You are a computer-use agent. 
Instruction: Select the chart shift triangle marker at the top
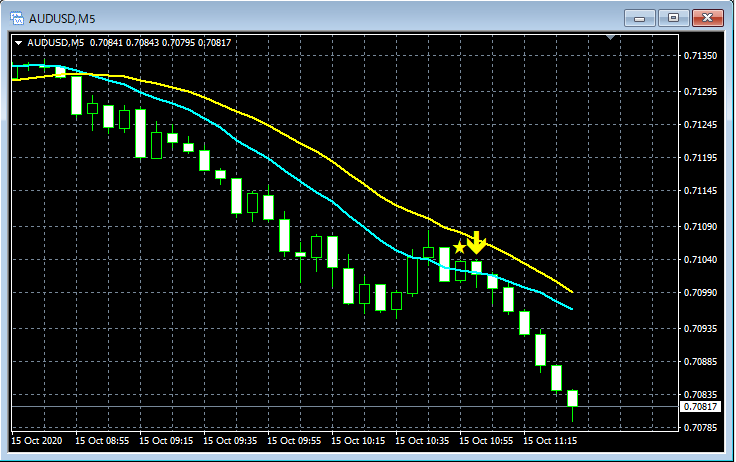(610, 37)
